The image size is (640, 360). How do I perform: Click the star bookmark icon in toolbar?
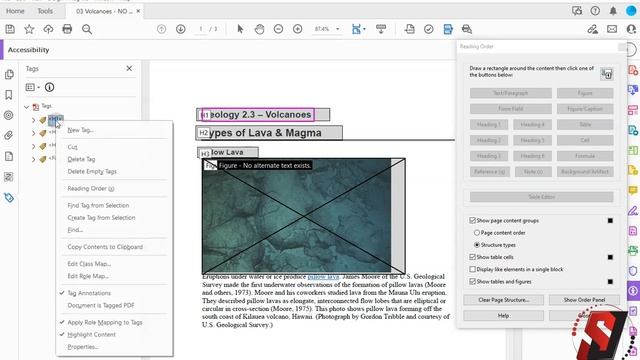pos(29,29)
